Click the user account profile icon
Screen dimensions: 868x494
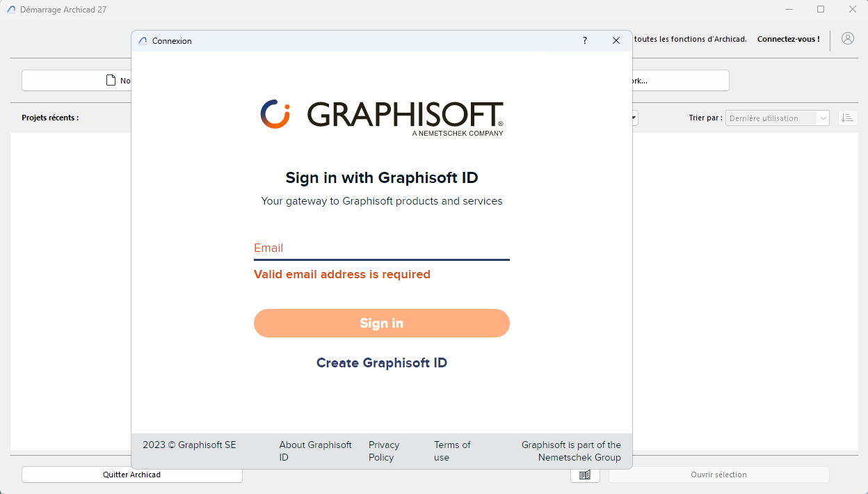(847, 39)
